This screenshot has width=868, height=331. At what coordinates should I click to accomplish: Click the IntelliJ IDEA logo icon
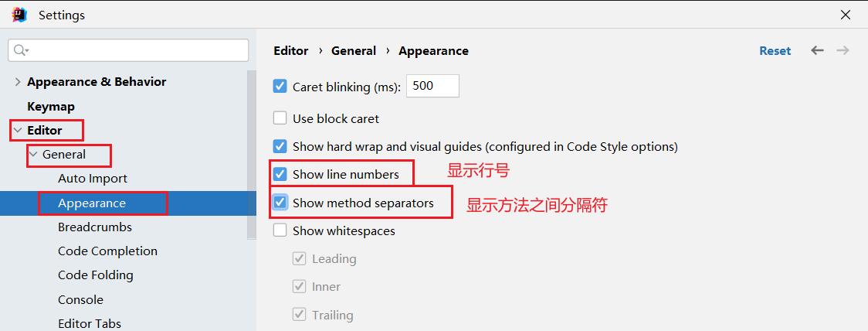[19, 15]
